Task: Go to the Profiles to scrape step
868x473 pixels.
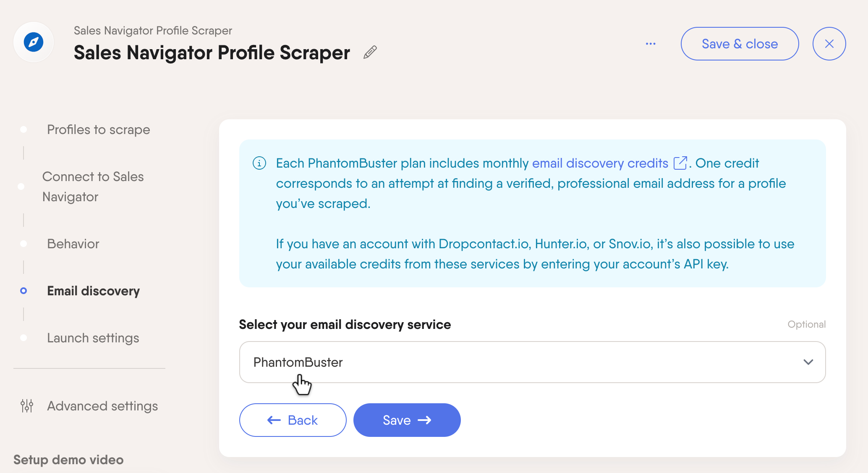Action: 98,130
